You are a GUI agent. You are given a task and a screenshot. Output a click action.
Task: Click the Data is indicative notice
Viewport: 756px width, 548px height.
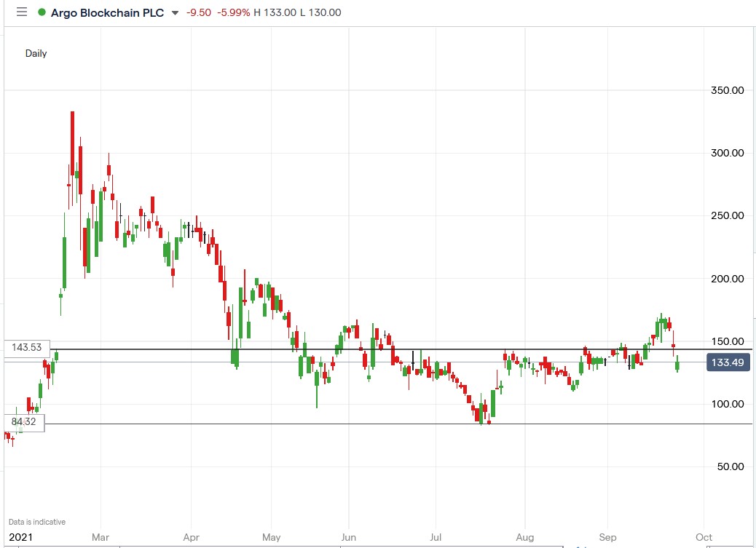point(37,522)
